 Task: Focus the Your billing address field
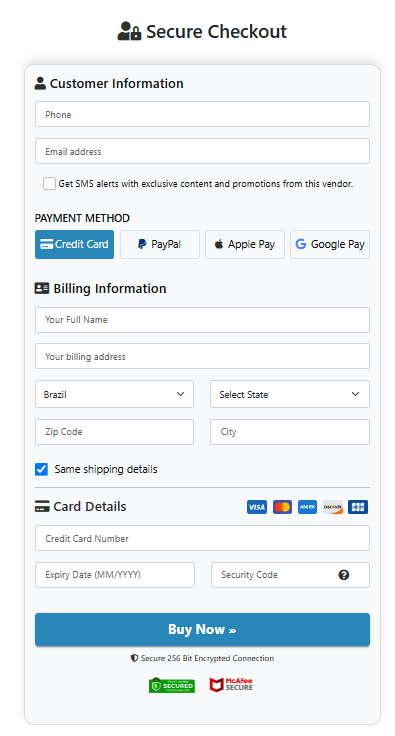click(202, 356)
